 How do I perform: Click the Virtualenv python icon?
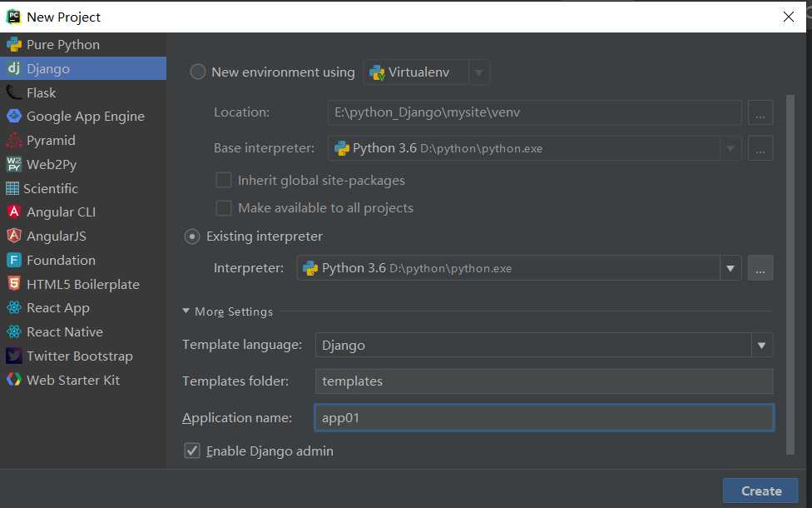(x=377, y=72)
